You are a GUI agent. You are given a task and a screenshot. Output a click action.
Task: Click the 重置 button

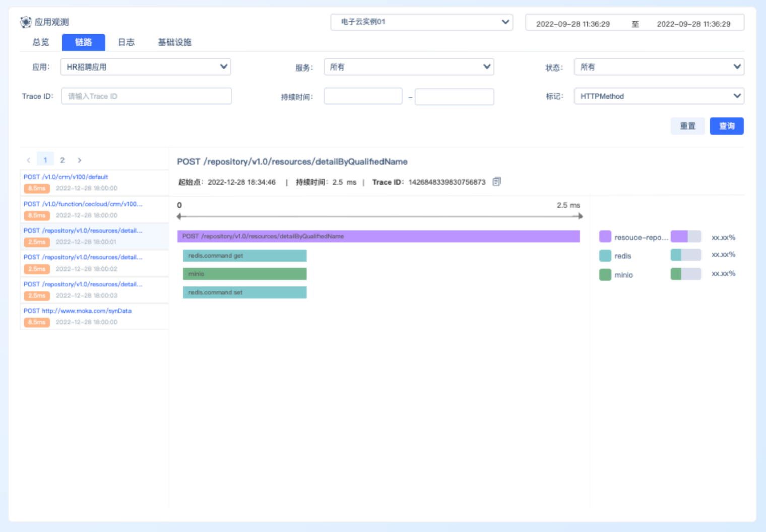coord(688,126)
